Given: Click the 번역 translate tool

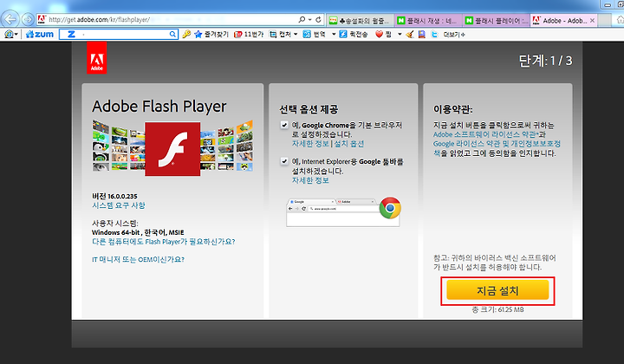Looking at the screenshot, I should point(315,35).
